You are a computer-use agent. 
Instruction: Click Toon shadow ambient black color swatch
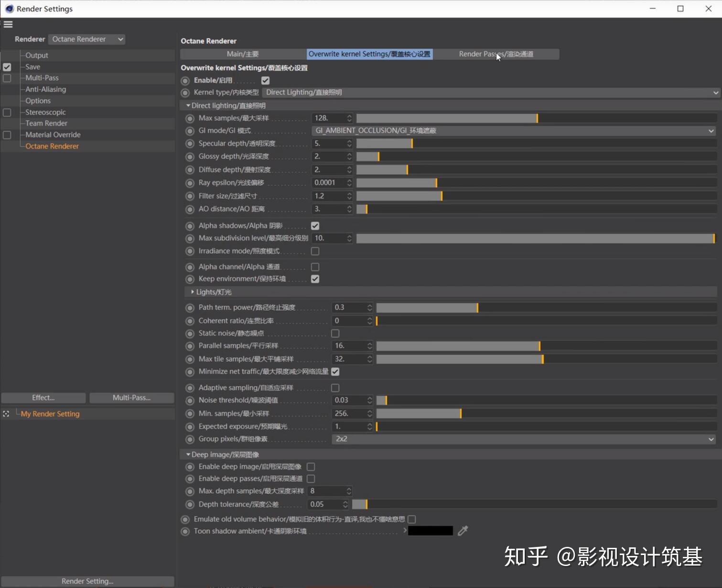[431, 531]
